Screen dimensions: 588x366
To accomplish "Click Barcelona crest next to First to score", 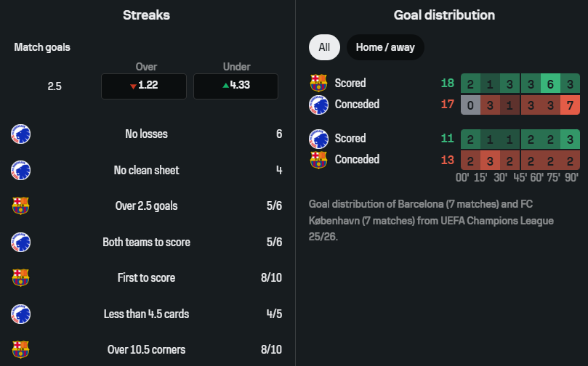I will pos(20,277).
